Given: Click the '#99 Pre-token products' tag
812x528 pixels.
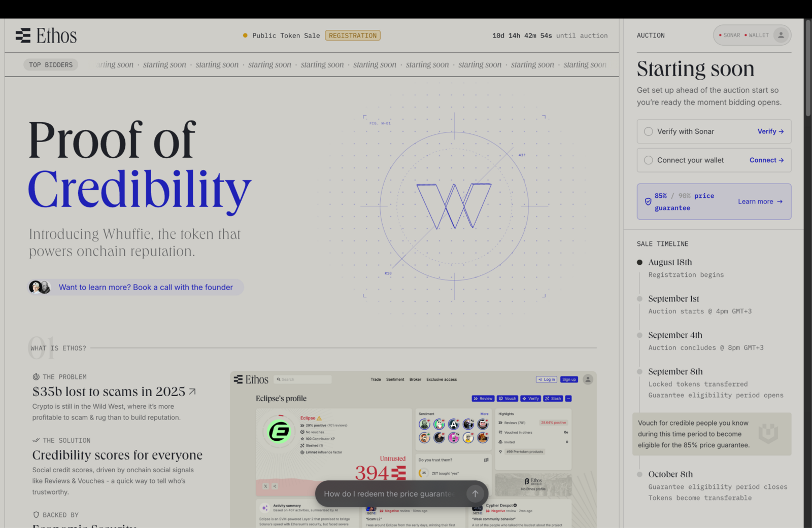Looking at the screenshot, I should [524, 451].
